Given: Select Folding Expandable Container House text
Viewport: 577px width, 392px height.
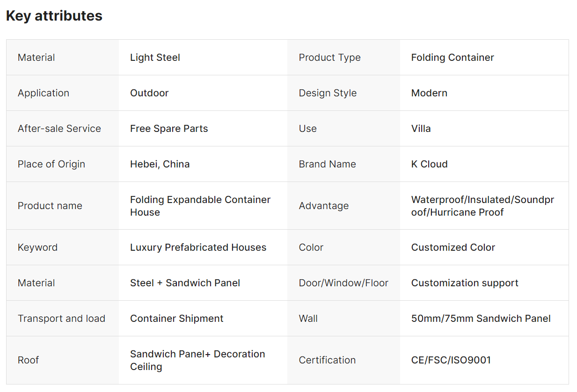Looking at the screenshot, I should [200, 206].
